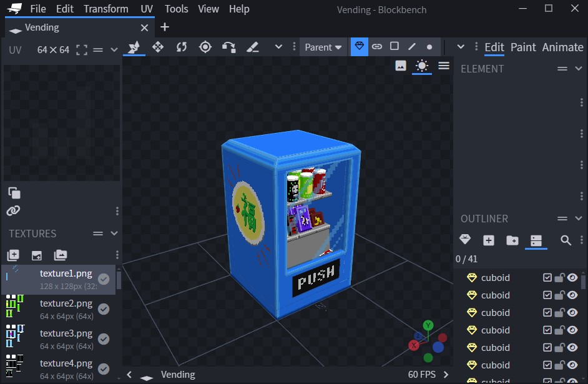This screenshot has height=384, width=588.
Task: Open the Transform menu
Action: 105,9
